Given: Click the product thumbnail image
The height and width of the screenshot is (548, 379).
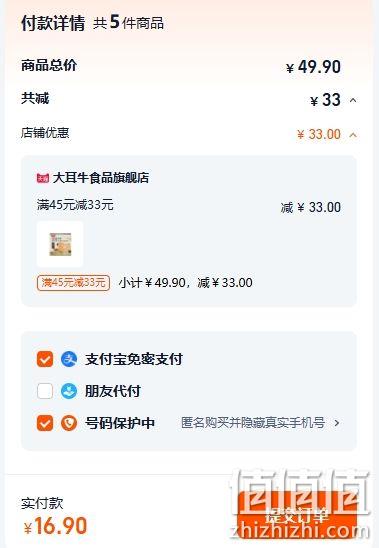Looking at the screenshot, I should point(60,244).
